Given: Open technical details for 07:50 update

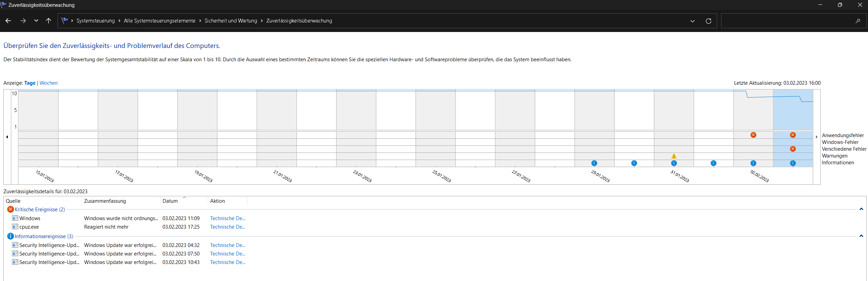Looking at the screenshot, I should (x=228, y=254).
